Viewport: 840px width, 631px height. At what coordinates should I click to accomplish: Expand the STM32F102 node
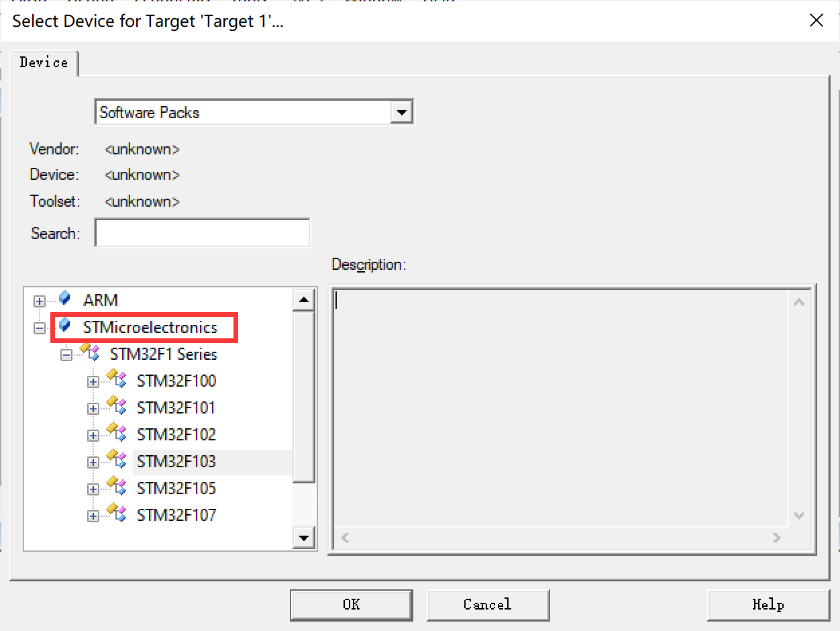pos(93,436)
